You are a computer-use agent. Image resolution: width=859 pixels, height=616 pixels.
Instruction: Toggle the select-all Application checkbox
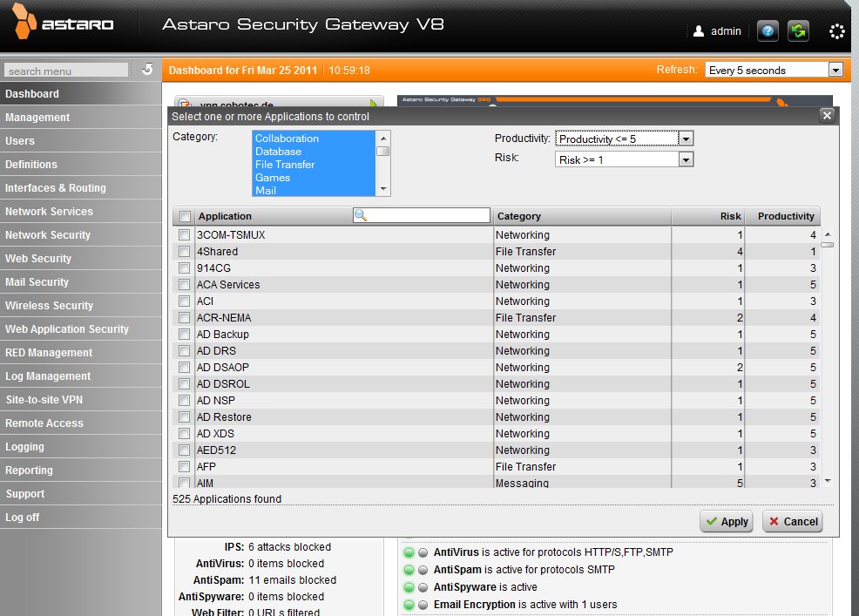click(185, 216)
